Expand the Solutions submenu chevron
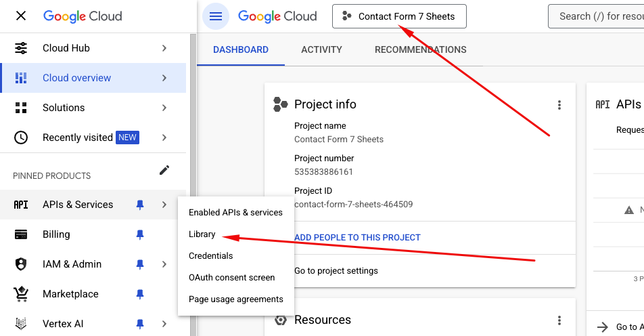Viewport: 644px width, 336px height. coord(164,108)
